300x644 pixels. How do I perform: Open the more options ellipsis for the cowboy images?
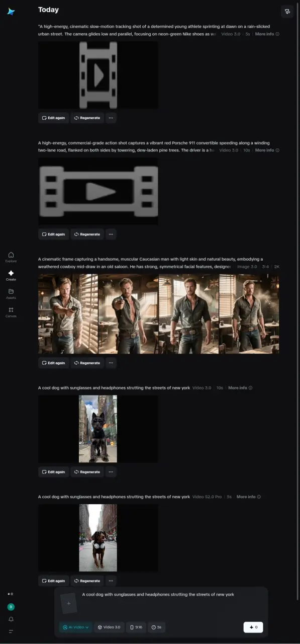click(111, 363)
